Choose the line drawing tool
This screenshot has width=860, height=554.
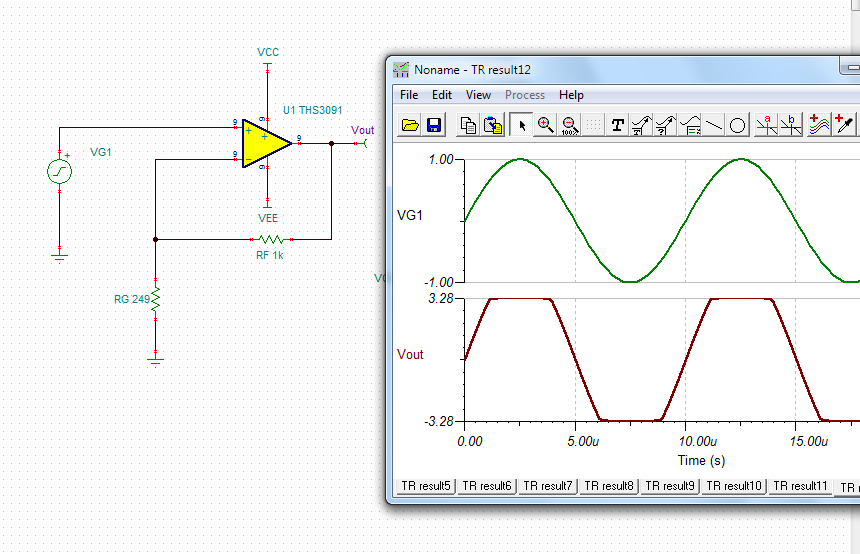click(713, 125)
